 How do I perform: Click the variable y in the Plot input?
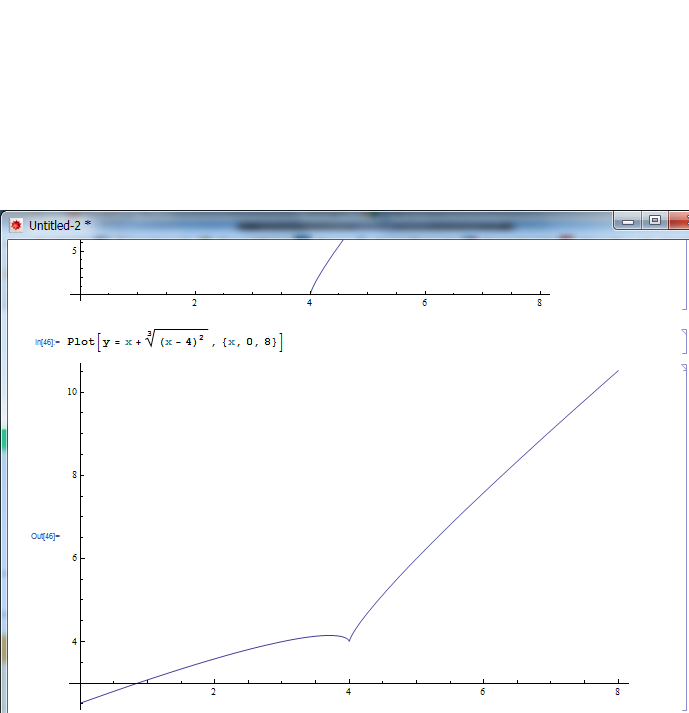[x=105, y=342]
